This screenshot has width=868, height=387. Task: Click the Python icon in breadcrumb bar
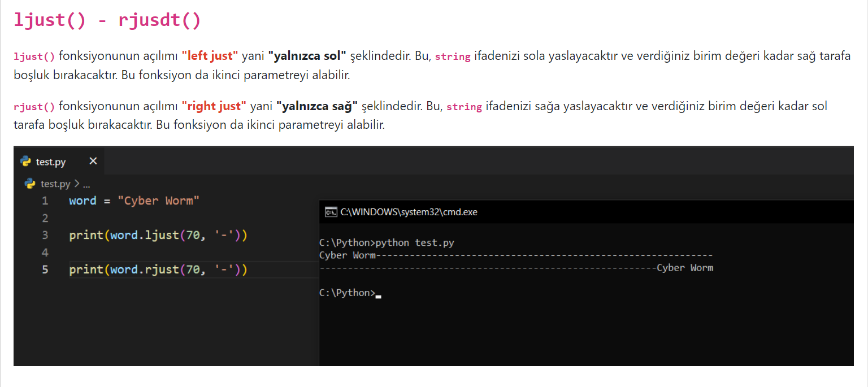pos(30,184)
